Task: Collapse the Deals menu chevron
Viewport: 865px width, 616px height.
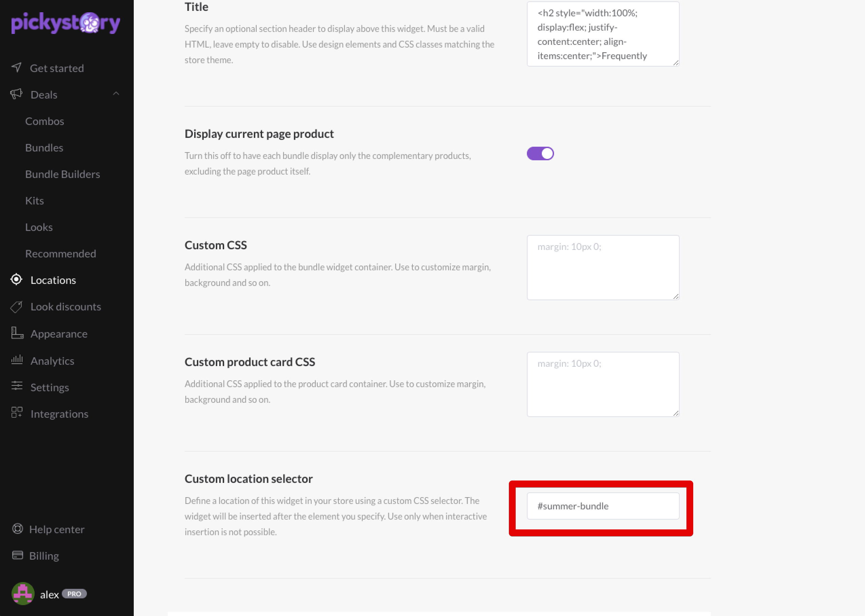Action: point(116,94)
